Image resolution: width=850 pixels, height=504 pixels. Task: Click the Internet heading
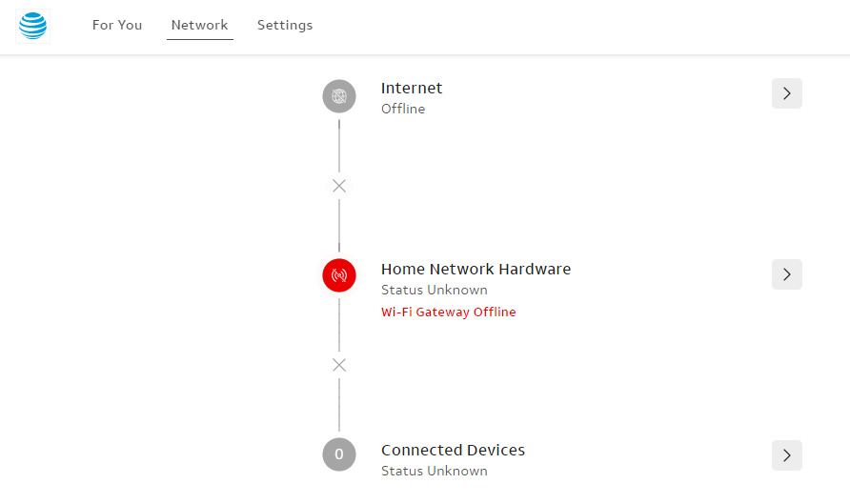(x=412, y=88)
